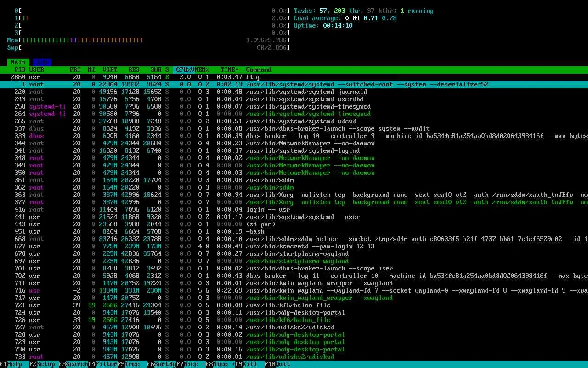The image size is (588, 368).
Task: Sort by the RES column header
Action: click(134, 69)
